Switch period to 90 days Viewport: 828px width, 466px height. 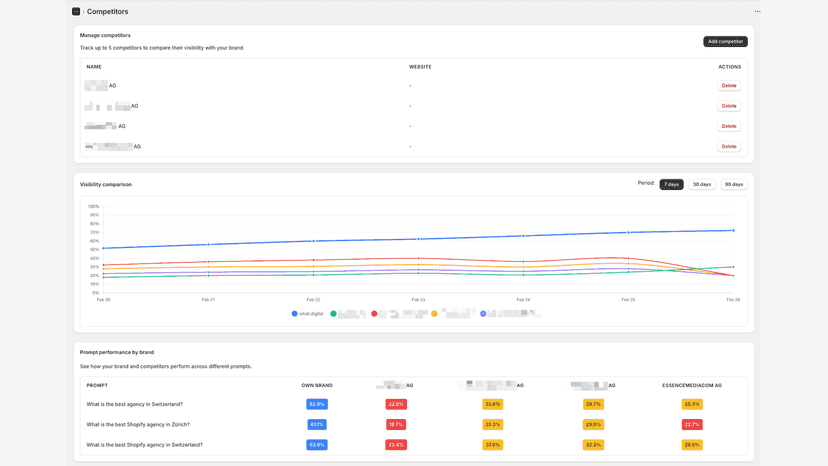click(733, 184)
